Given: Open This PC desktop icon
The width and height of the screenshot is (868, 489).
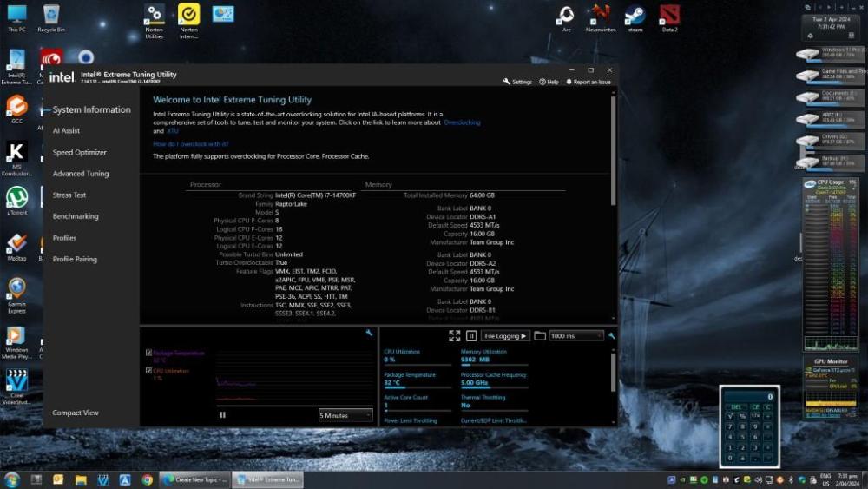Looking at the screenshot, I should (16, 18).
